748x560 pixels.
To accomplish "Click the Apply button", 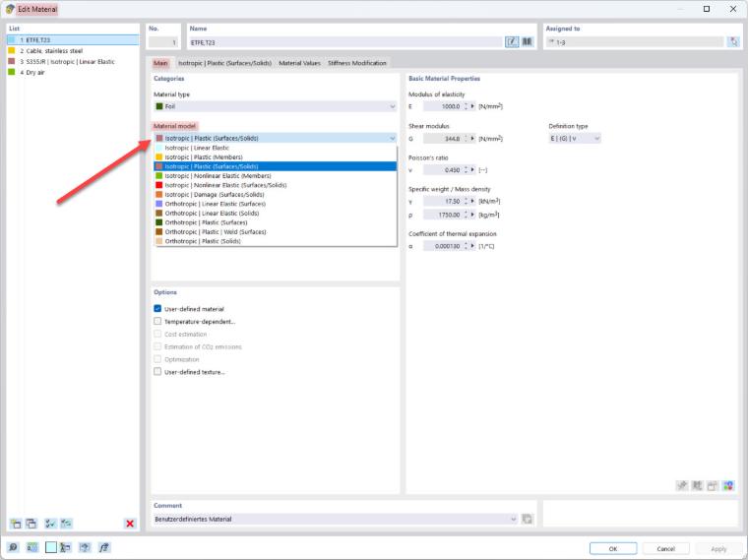I will tap(717, 548).
